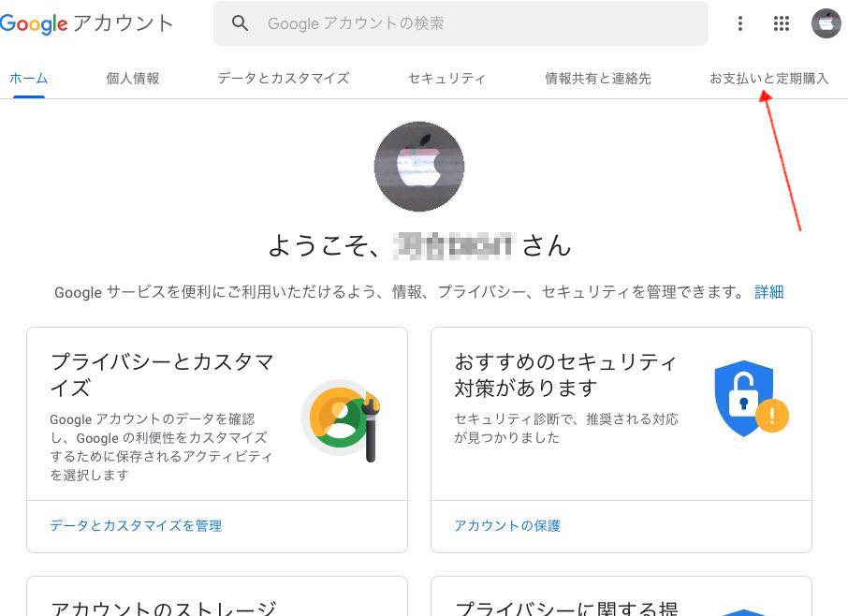Click the security shield warning icon
The width and height of the screenshot is (848, 616).
coord(752,399)
